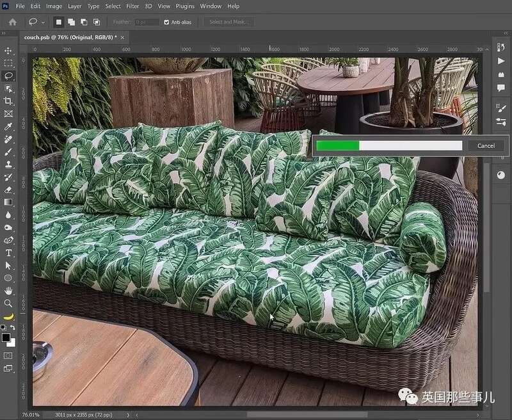512x420 pixels.
Task: Select the History Brush tool
Action: [8, 177]
